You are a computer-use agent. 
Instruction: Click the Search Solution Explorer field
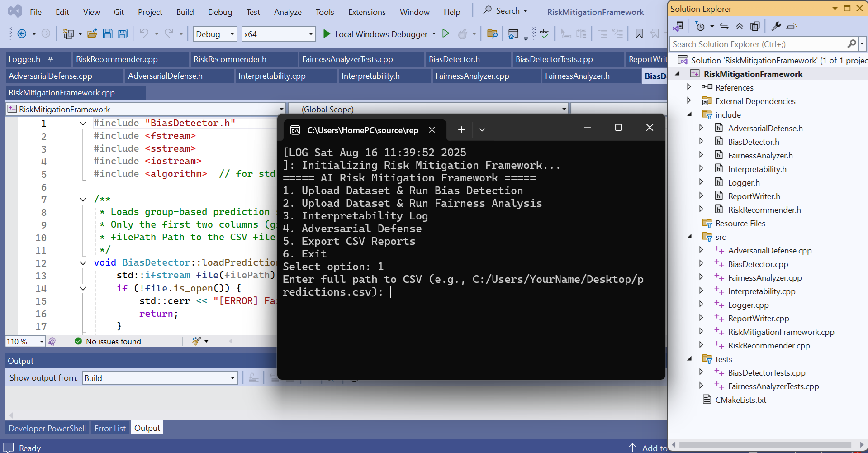tap(758, 44)
